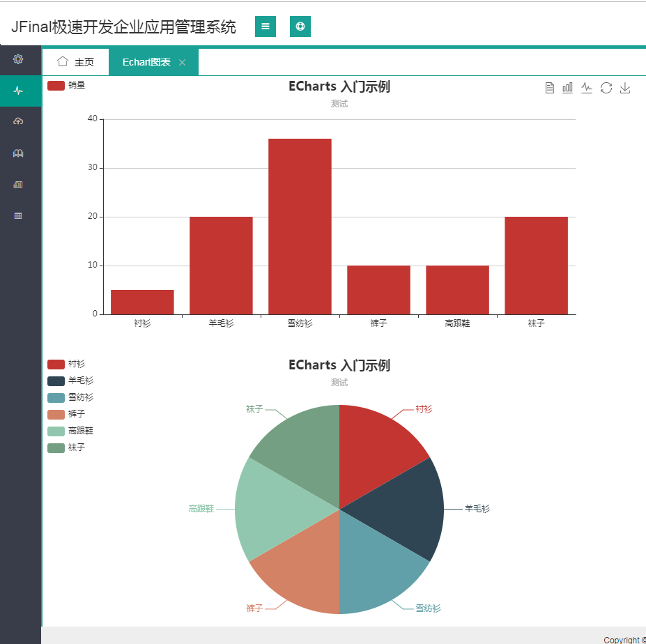646x644 pixels.
Task: Click the stacked files sidebar icon
Action: pyautogui.click(x=18, y=184)
